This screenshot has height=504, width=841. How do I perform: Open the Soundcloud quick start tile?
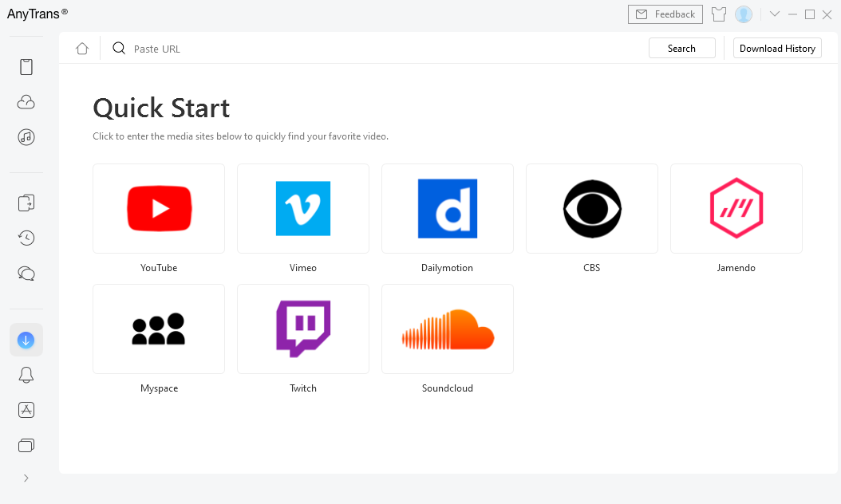pyautogui.click(x=448, y=329)
